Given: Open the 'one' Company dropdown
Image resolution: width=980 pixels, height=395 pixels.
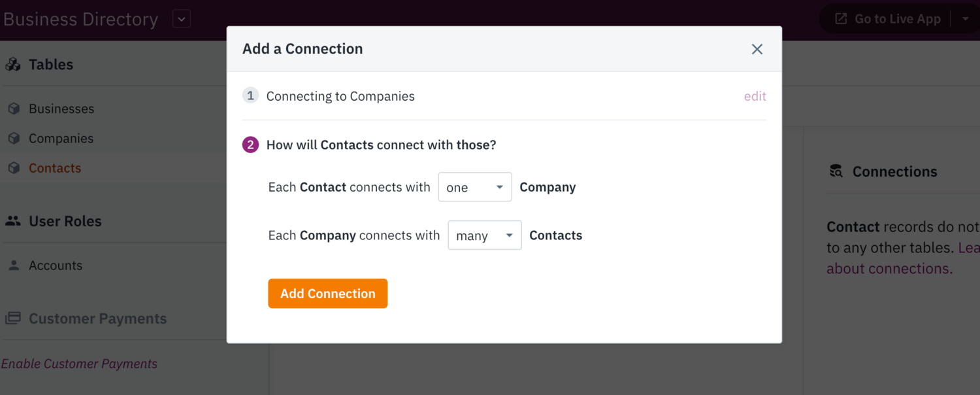Looking at the screenshot, I should 475,187.
